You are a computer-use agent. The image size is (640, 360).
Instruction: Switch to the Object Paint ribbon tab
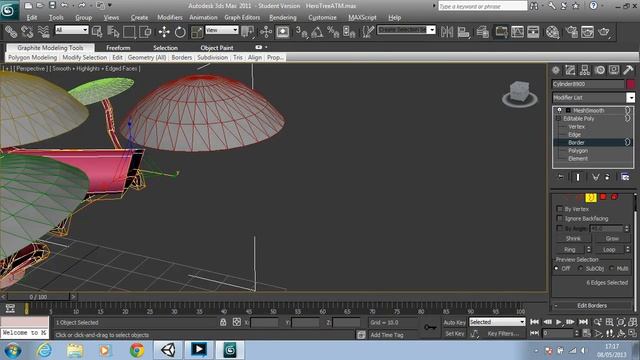click(x=217, y=48)
